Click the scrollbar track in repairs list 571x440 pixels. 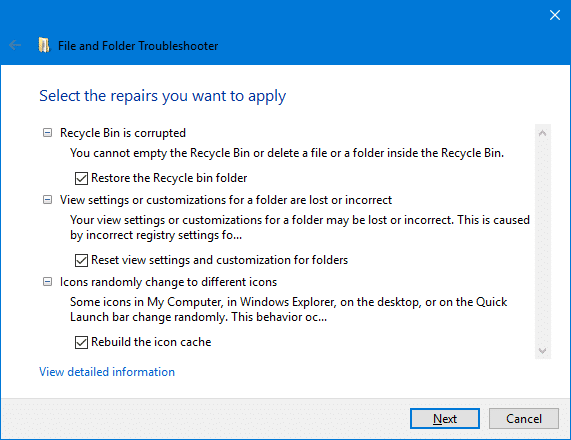[543, 241]
